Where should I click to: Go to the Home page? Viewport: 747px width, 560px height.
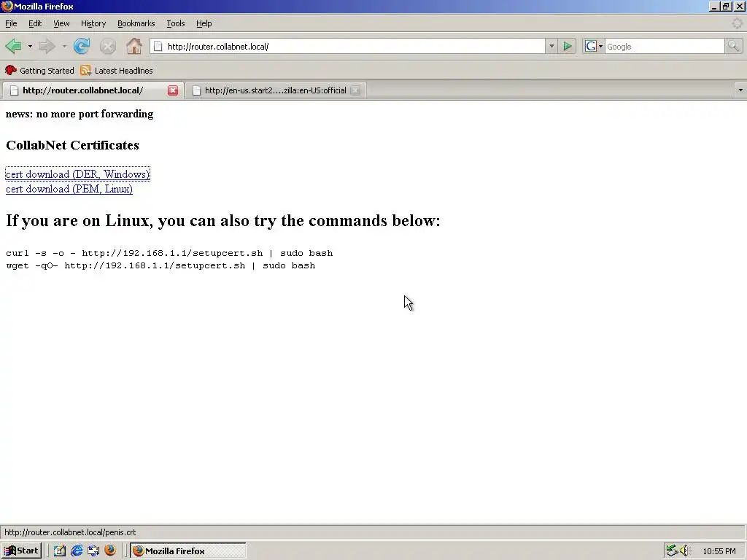pos(134,46)
